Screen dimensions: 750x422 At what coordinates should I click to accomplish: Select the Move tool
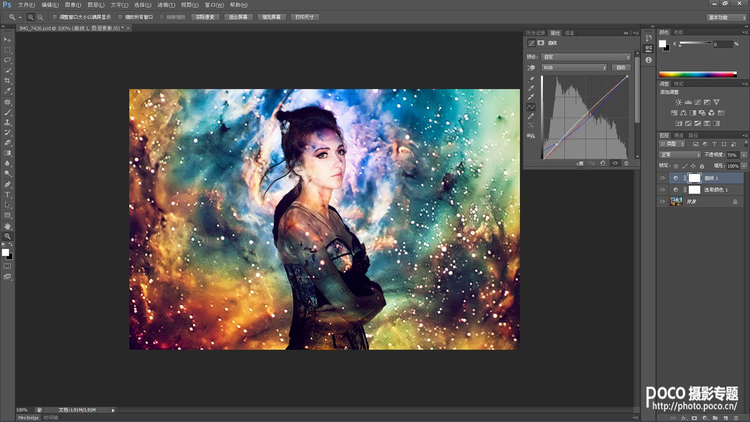coord(7,40)
